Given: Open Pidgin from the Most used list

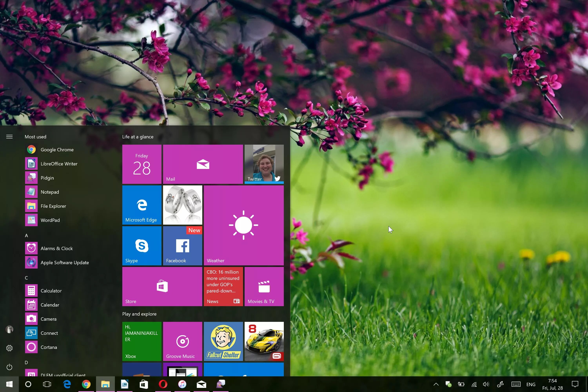Looking at the screenshot, I should [x=47, y=178].
